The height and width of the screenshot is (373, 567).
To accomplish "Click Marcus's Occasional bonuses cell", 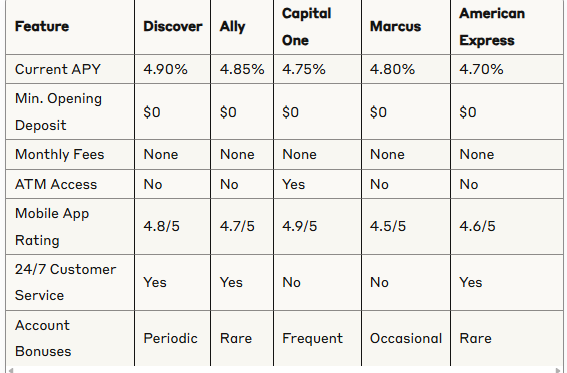I will point(406,338).
